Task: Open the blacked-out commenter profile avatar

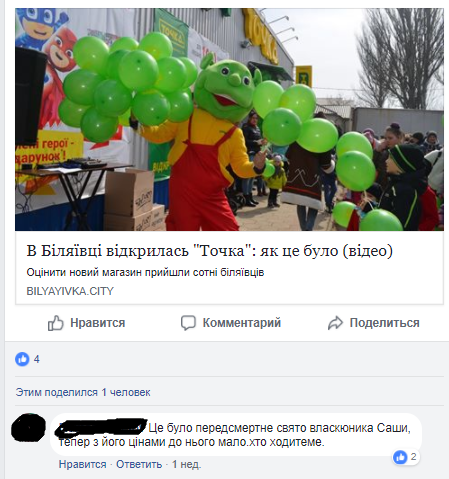Action: pos(28,428)
